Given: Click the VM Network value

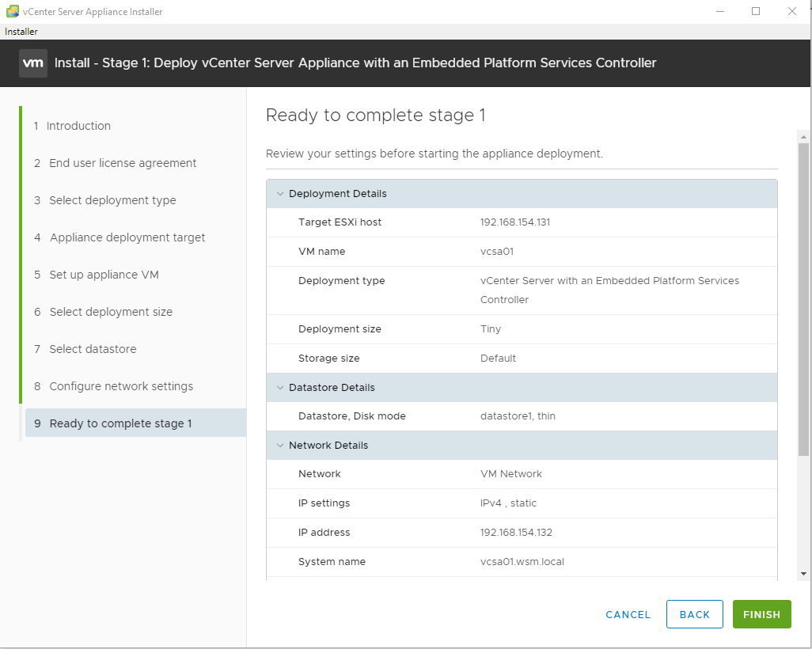Looking at the screenshot, I should pos(511,474).
